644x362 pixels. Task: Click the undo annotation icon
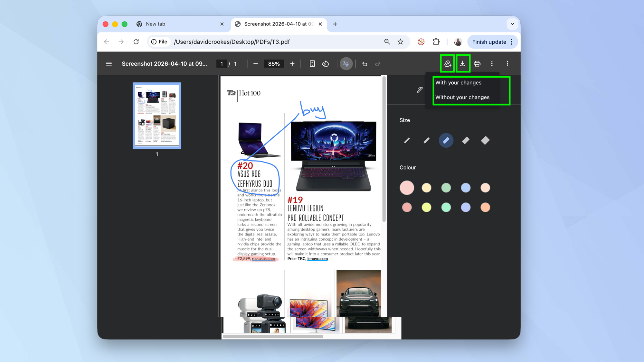pyautogui.click(x=364, y=64)
